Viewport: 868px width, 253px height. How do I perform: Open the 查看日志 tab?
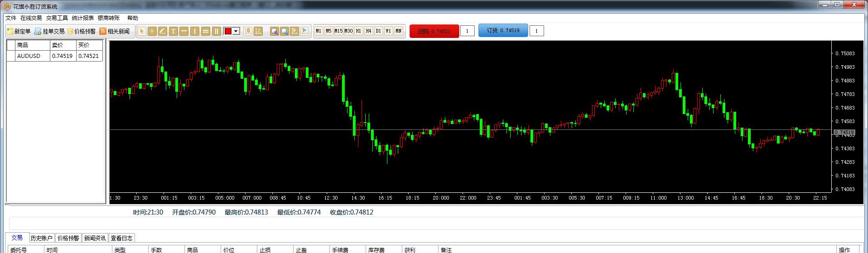121,238
